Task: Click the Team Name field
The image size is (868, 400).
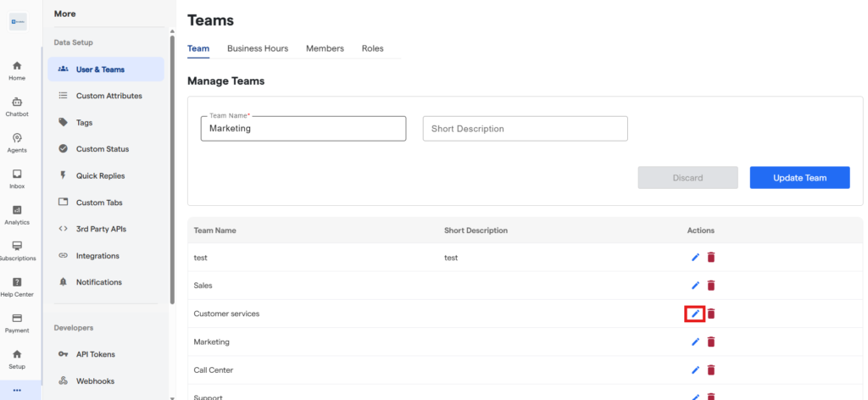Action: click(303, 129)
